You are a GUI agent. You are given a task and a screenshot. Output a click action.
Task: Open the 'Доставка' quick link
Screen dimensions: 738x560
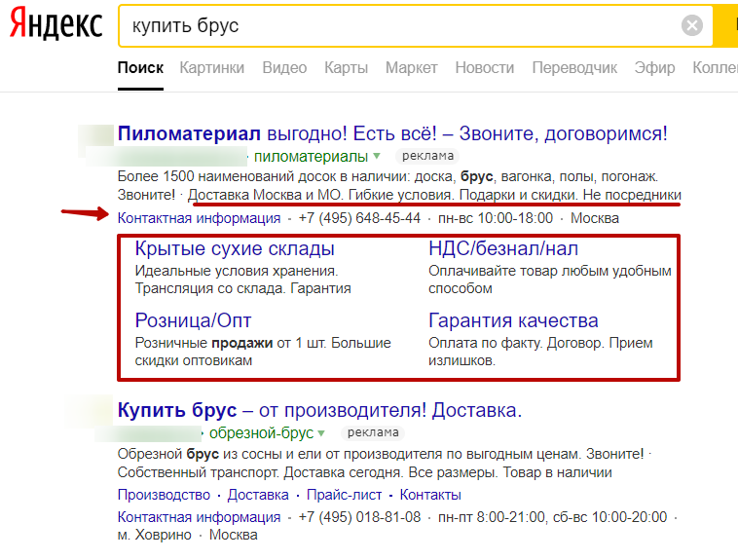pos(258,495)
